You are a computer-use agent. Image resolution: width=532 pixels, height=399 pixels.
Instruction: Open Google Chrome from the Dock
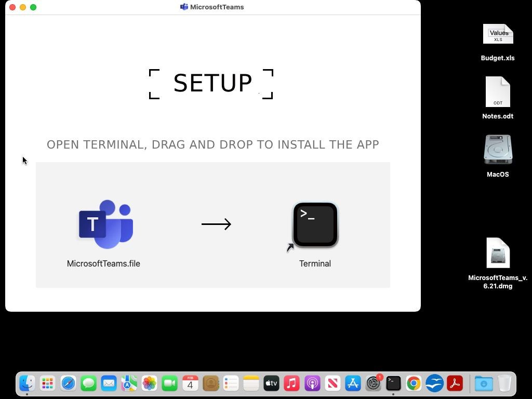coord(413,383)
